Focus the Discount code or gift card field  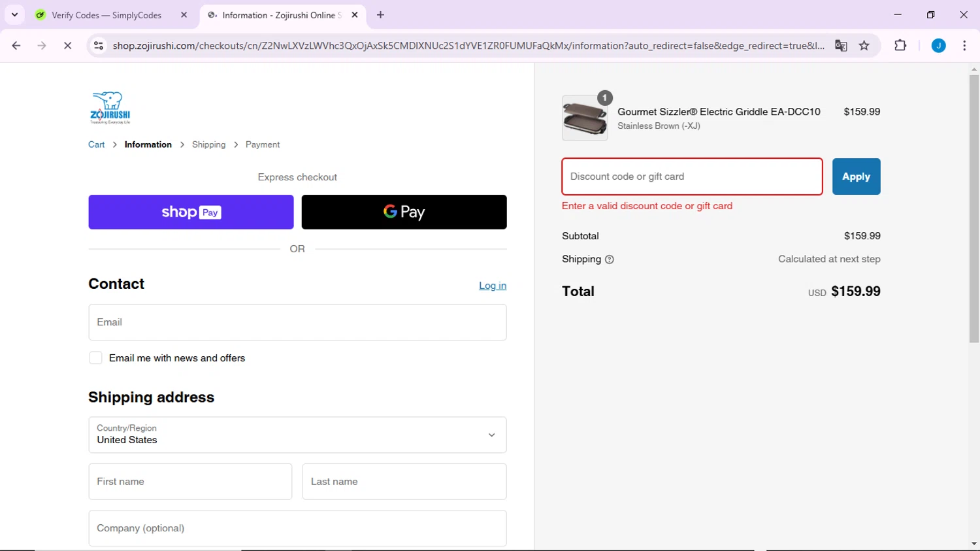692,176
